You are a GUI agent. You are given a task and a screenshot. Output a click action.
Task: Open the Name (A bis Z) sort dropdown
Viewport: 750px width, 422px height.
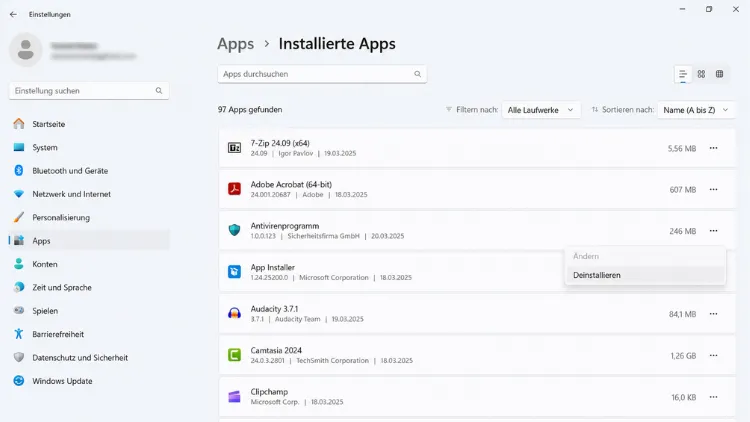coord(696,110)
